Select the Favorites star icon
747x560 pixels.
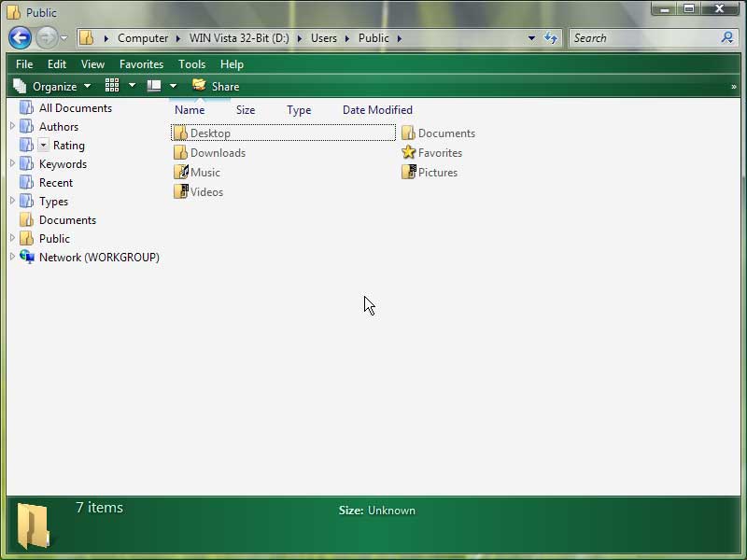point(408,152)
